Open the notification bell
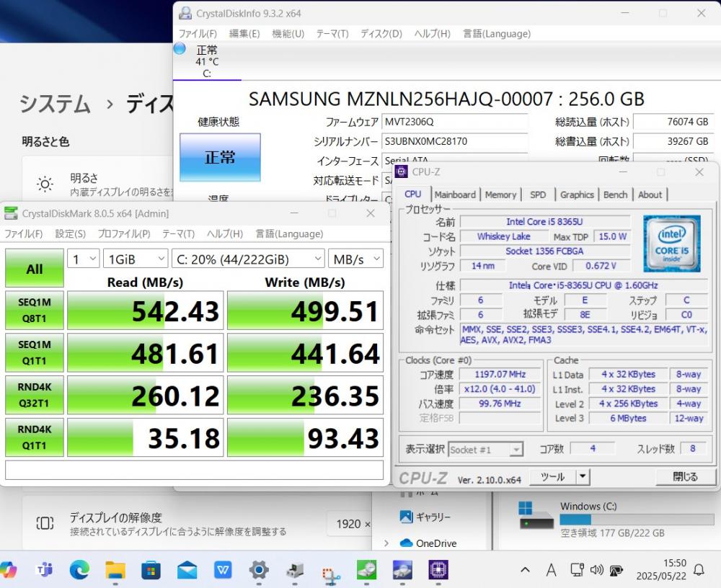This screenshot has height=588, width=721. tap(699, 570)
